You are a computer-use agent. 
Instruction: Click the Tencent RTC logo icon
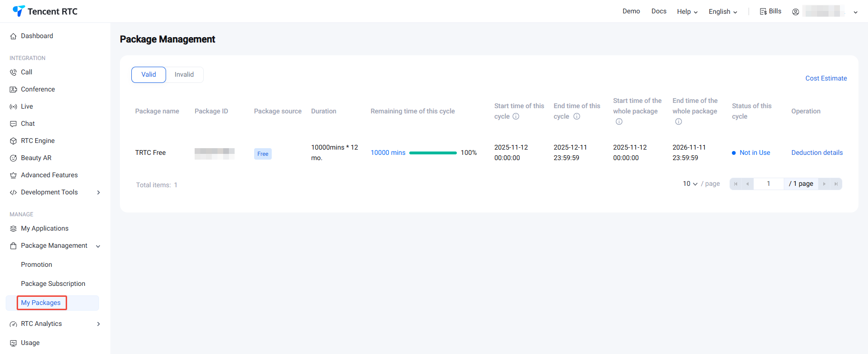pyautogui.click(x=19, y=11)
